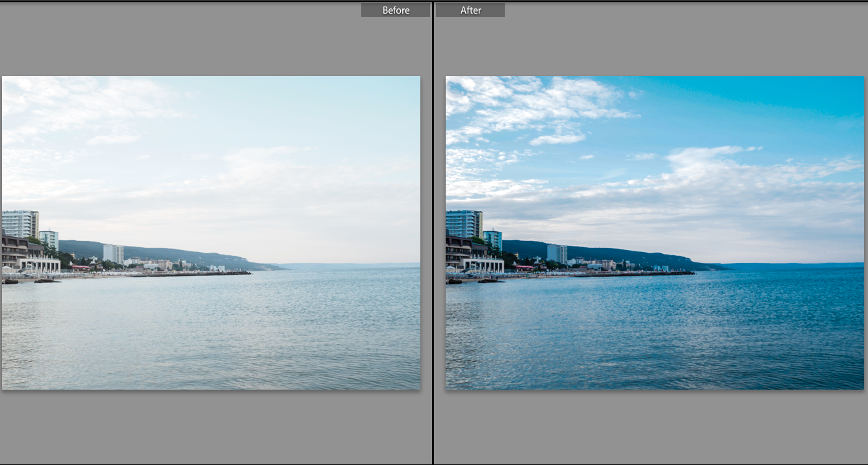
Task: Click the blue sea water in After photo
Action: click(x=654, y=331)
